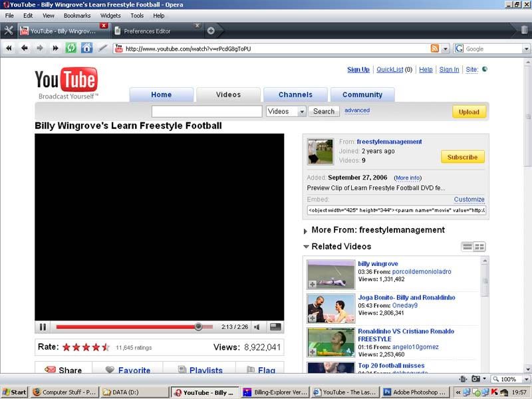
Task: Click the video seek slider handle
Action: (198, 327)
